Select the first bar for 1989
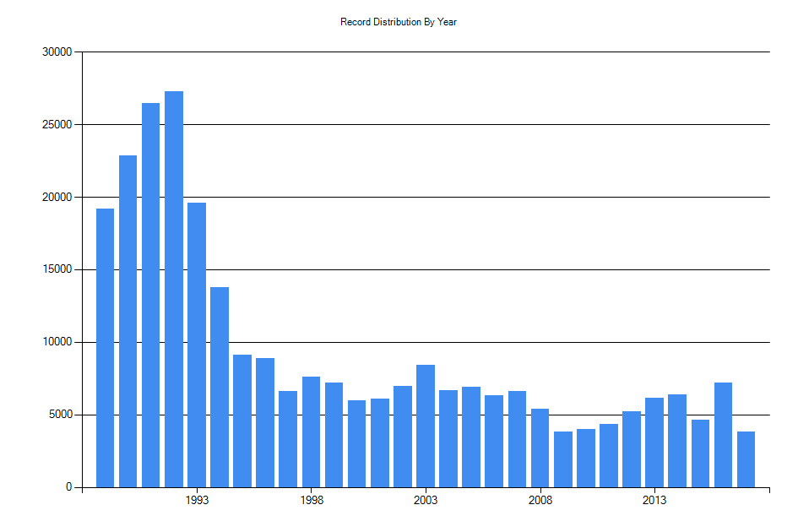Viewport: 798px width, 532px height. click(106, 348)
